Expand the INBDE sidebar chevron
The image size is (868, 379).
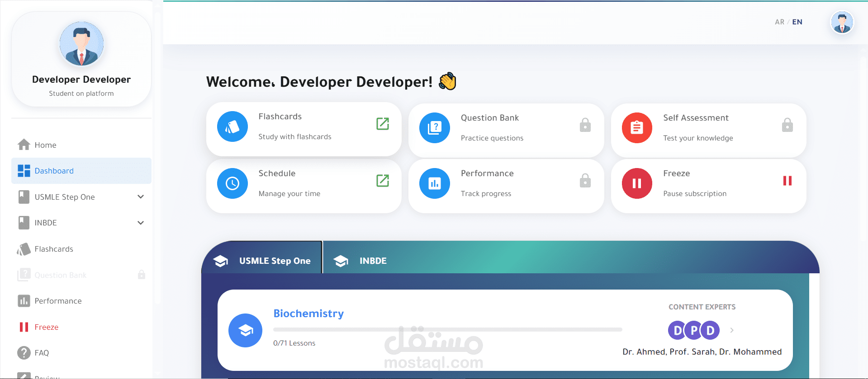(x=141, y=223)
